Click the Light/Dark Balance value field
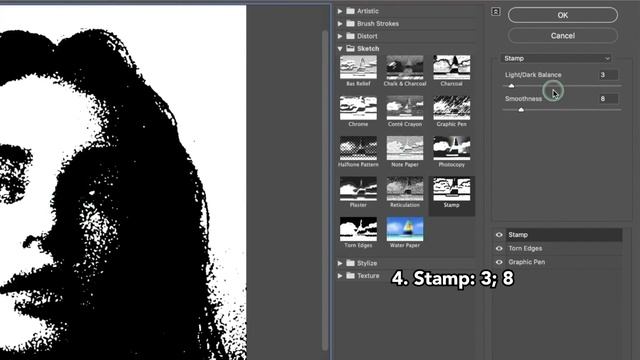Viewport: 640px width, 360px height. (x=608, y=75)
